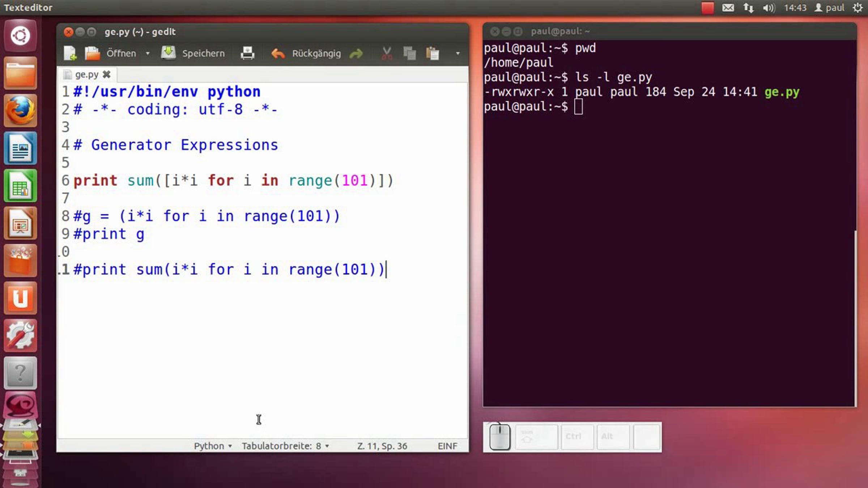
Task: Click the paste clipboard icon
Action: [433, 53]
